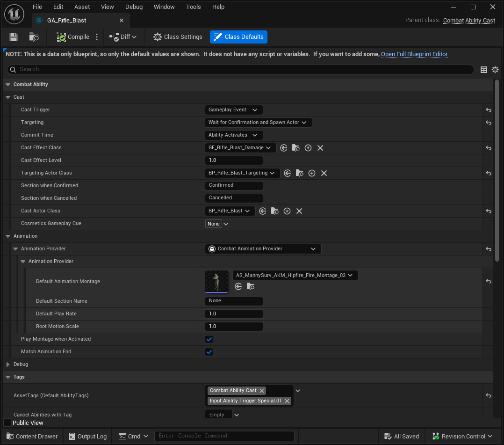Clear the Cast Effect Class value
The image size is (504, 445).
pyautogui.click(x=320, y=148)
